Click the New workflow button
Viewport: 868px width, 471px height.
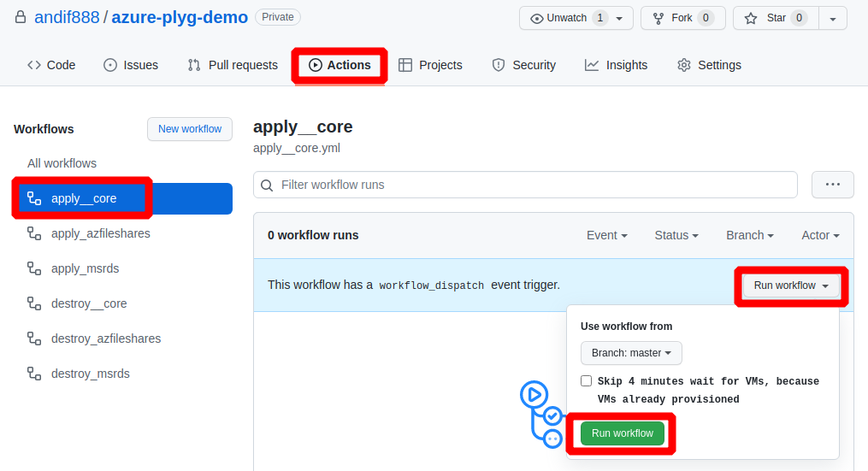pos(190,129)
